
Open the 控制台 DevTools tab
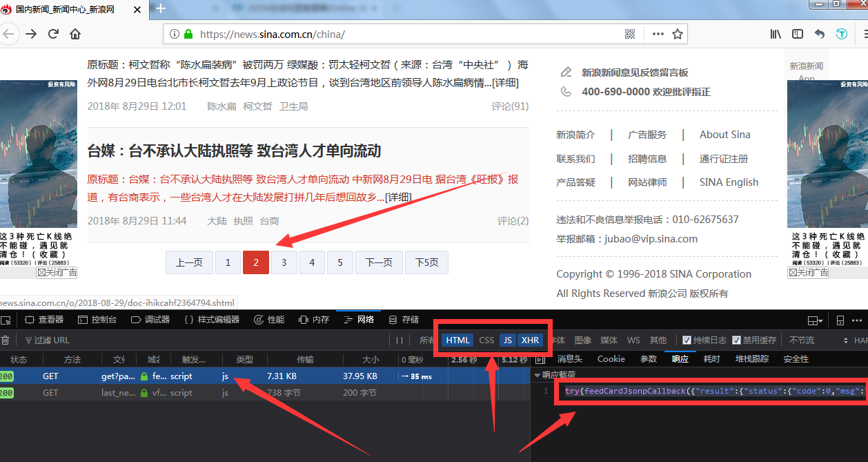click(x=97, y=320)
